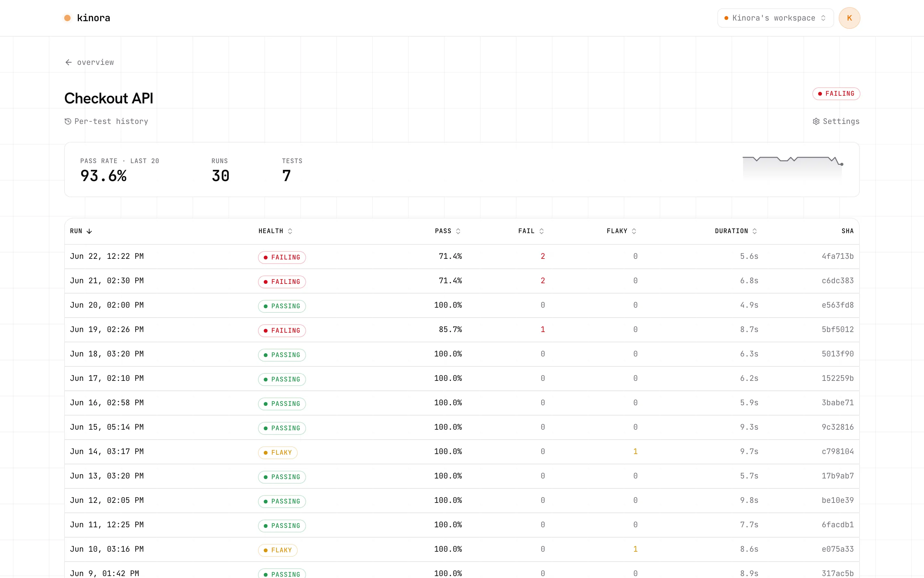924x578 pixels.
Task: Open the Jun 13, 03:20 PM run
Action: tap(462, 476)
